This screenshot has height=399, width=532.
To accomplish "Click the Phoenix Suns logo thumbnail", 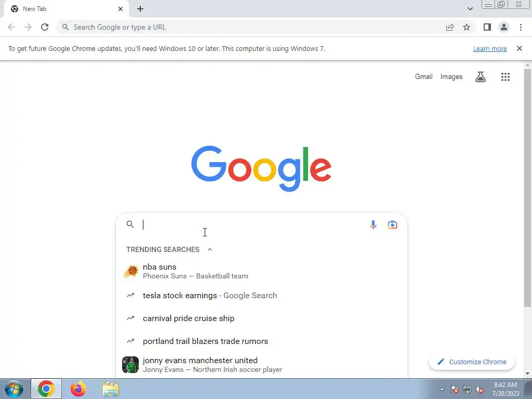I will click(130, 271).
